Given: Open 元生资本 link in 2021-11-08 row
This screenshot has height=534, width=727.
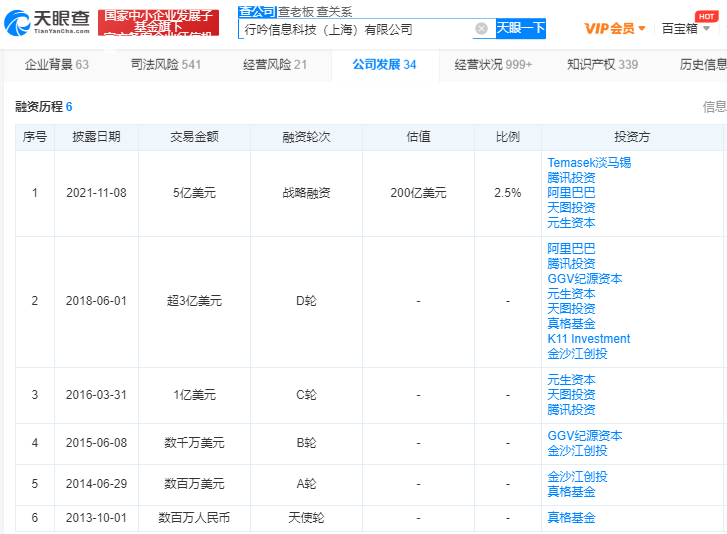Looking at the screenshot, I should point(571,223).
